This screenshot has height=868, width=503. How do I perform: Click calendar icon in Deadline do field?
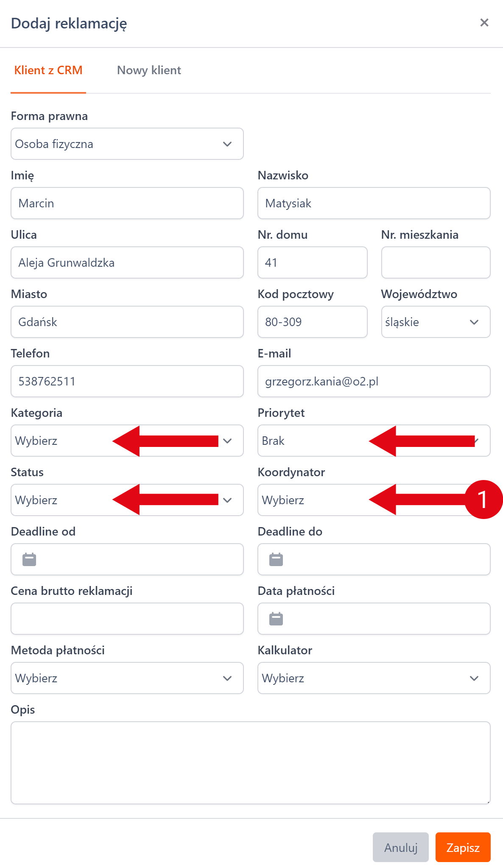[276, 559]
